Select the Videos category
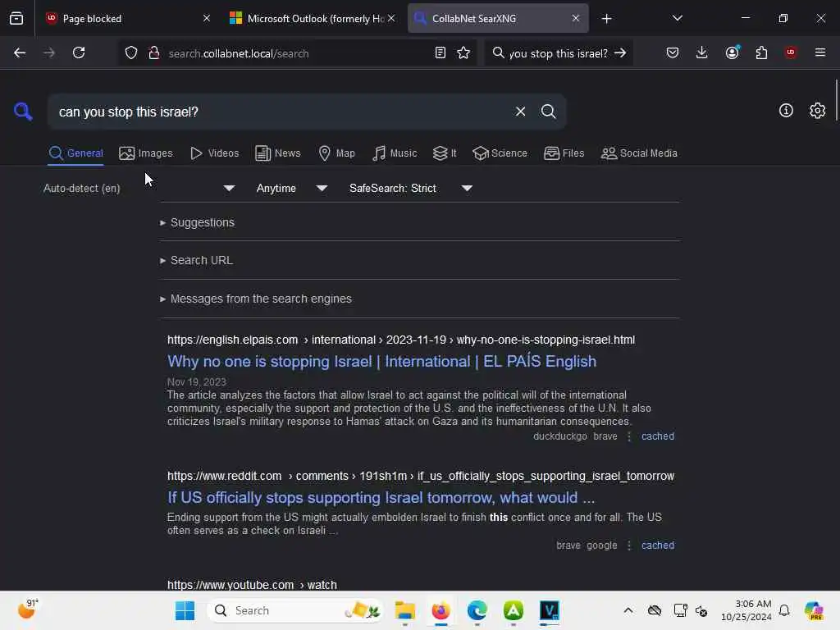This screenshot has width=840, height=630. 214,153
